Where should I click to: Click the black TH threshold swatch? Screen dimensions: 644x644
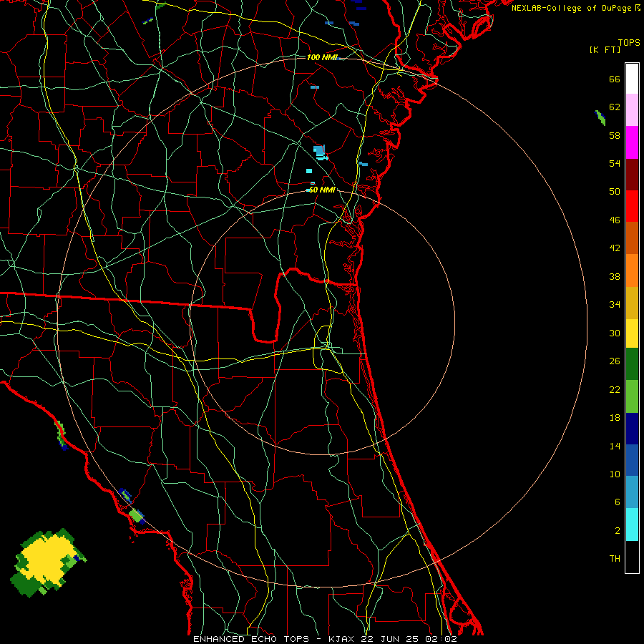(632, 557)
